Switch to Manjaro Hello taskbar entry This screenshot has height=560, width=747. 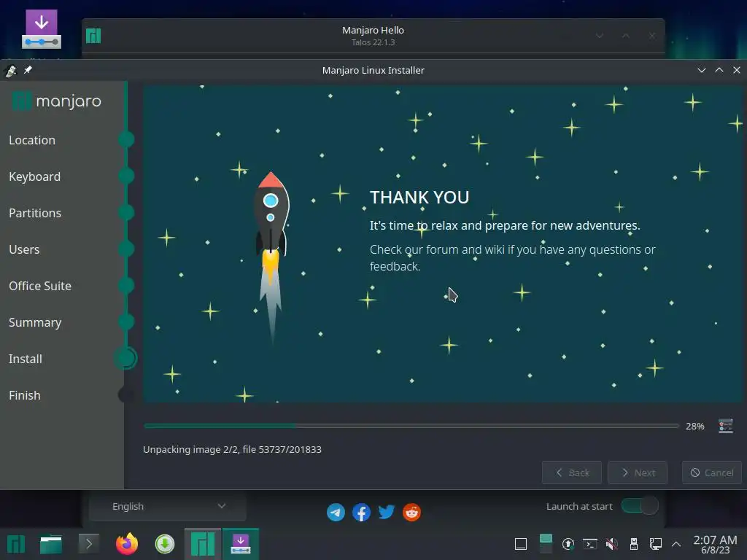click(203, 544)
